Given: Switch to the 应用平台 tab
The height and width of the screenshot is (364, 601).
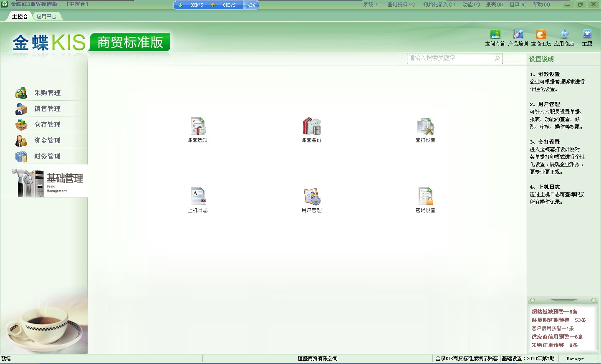Looking at the screenshot, I should [46, 17].
